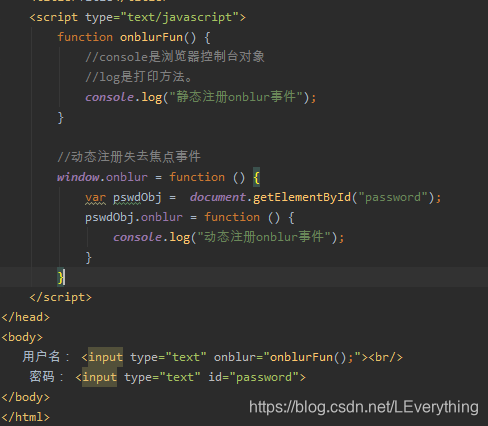Click the closing brace at the caret line
The width and height of the screenshot is (488, 426).
[x=60, y=277]
